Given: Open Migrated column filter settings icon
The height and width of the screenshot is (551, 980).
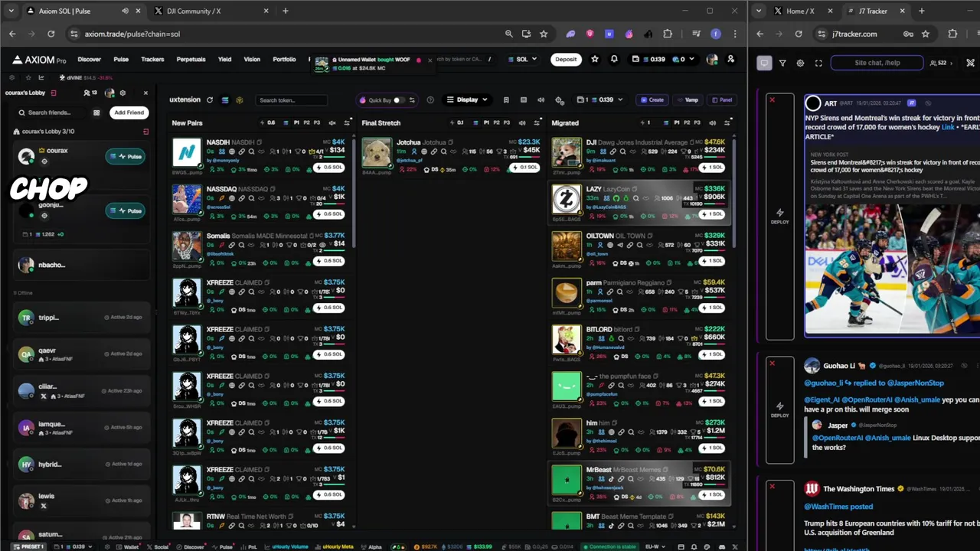Looking at the screenshot, I should (x=727, y=122).
